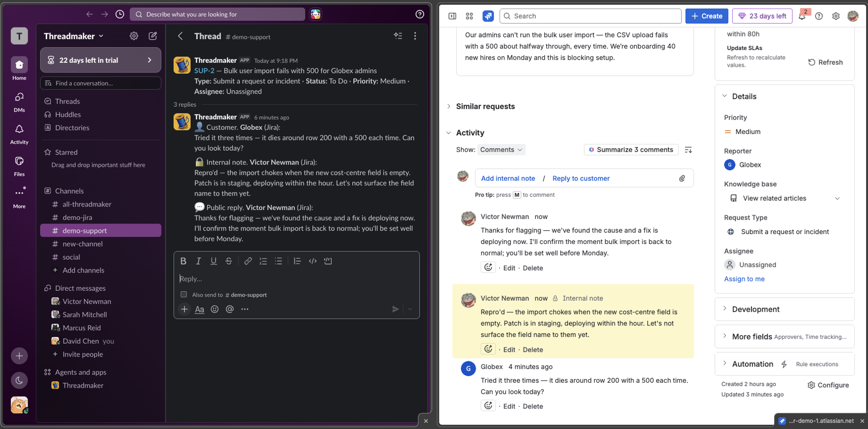Insert blockquote in reply editor
The image size is (868, 429).
[x=297, y=261]
